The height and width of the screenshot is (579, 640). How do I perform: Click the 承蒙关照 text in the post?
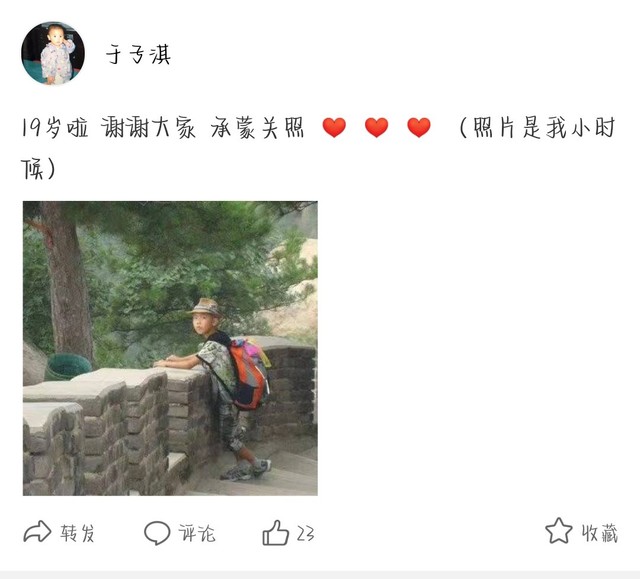point(258,128)
